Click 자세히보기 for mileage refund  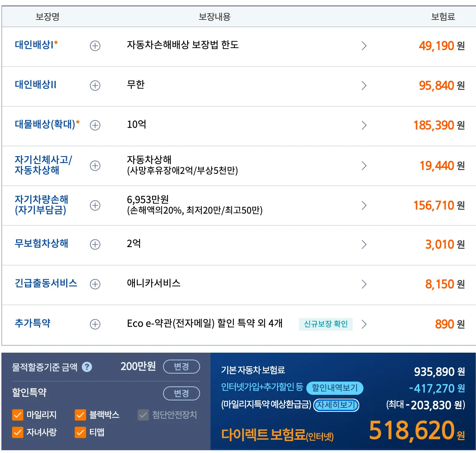point(336,405)
